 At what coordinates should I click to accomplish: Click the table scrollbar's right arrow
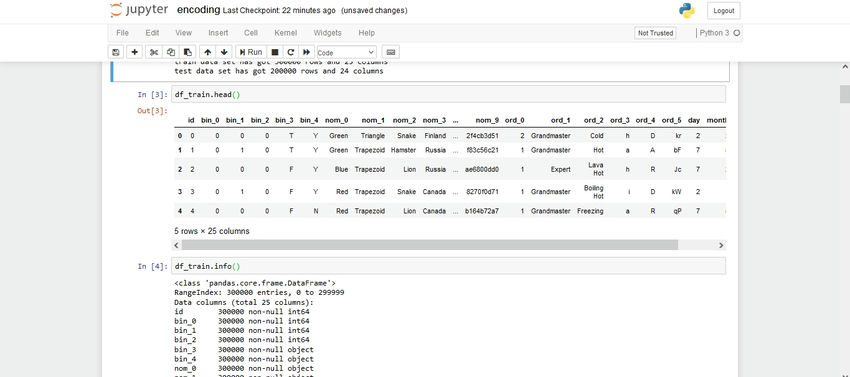pos(721,245)
